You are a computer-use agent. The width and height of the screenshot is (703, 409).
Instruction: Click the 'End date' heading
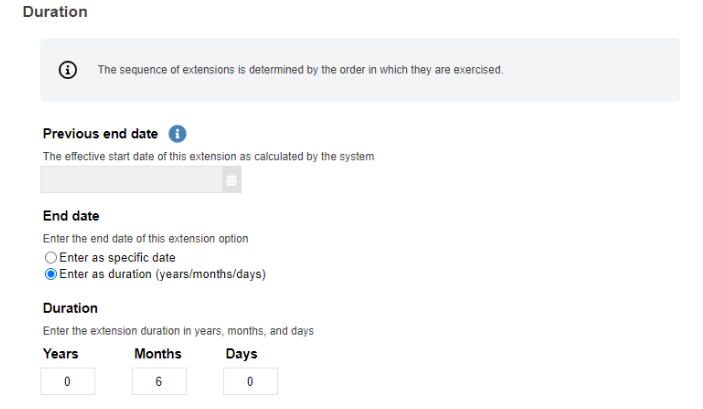[71, 216]
